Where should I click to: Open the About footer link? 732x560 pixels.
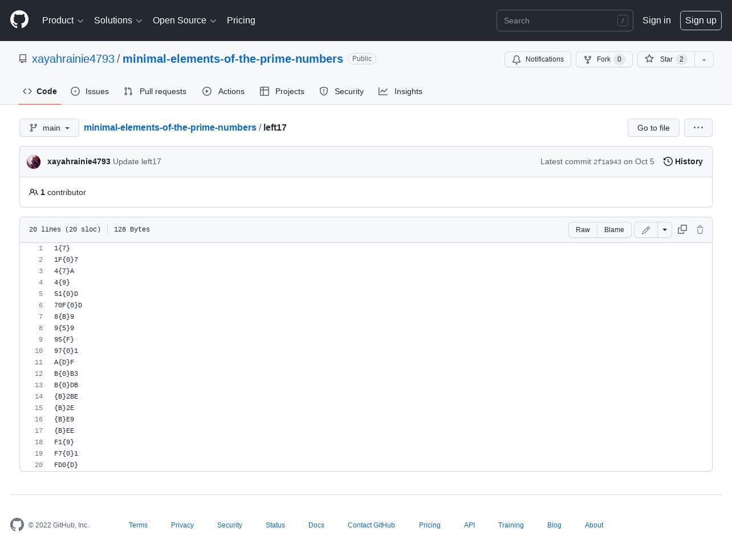click(x=594, y=525)
